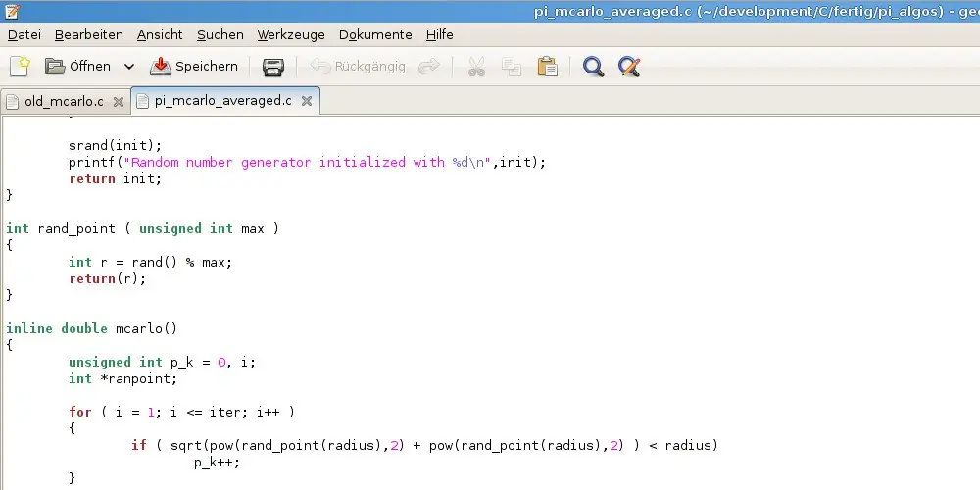Screen dimensions: 980x490
Task: Click the "inline double mcarlo()" line
Action: 92,328
